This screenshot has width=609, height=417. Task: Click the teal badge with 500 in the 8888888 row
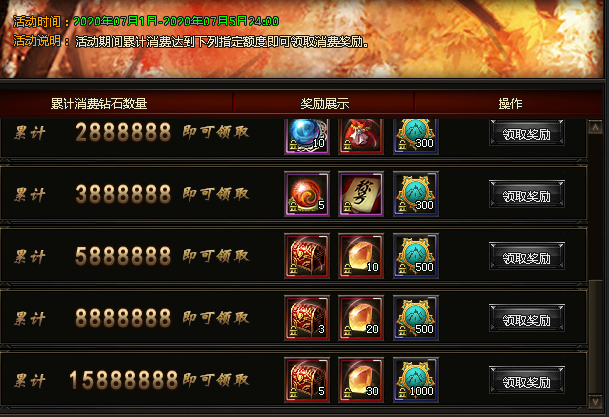[x=416, y=318]
